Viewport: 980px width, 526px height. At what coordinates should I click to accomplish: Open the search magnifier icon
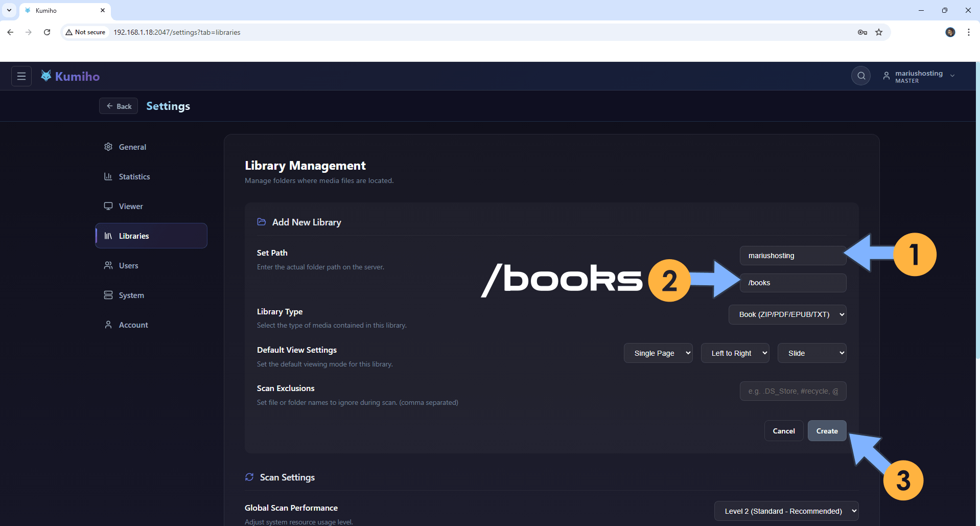[861, 76]
